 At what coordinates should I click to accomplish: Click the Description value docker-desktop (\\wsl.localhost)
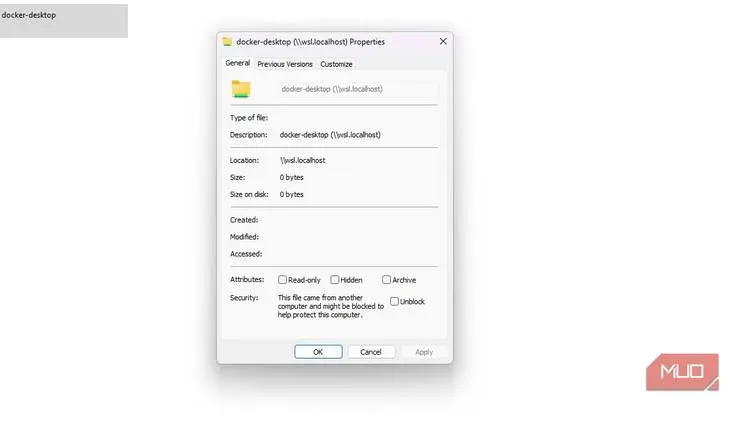coord(330,135)
